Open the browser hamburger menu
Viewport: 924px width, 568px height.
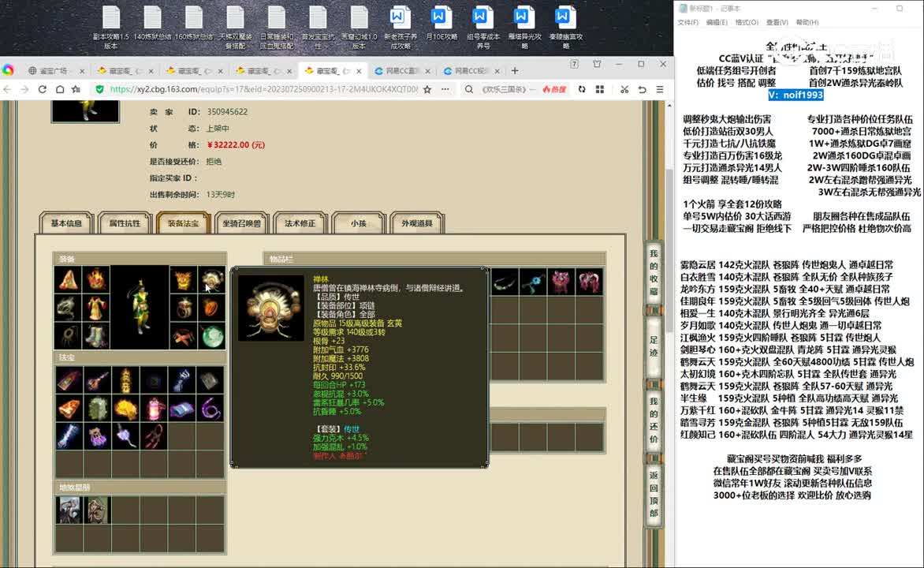pyautogui.click(x=660, y=89)
